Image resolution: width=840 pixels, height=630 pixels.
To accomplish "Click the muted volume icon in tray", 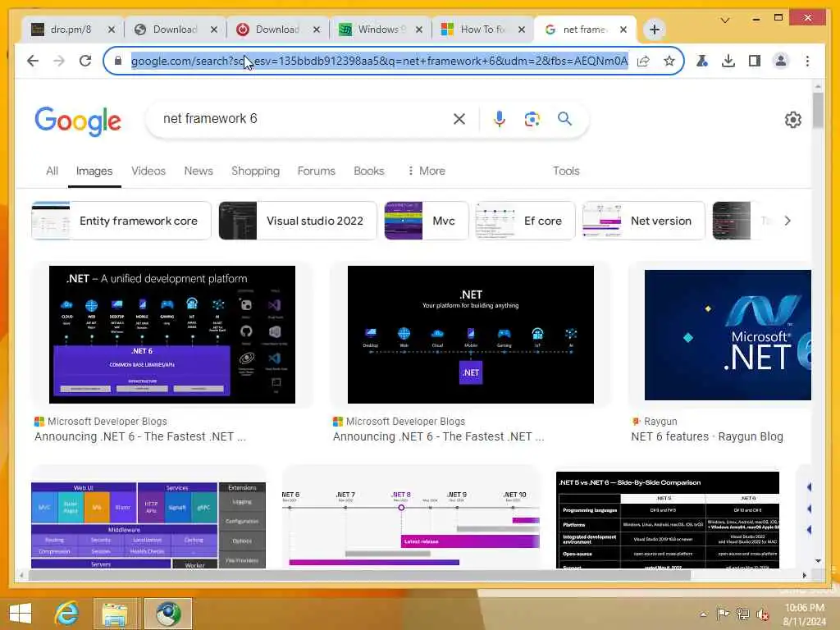I will point(762,614).
